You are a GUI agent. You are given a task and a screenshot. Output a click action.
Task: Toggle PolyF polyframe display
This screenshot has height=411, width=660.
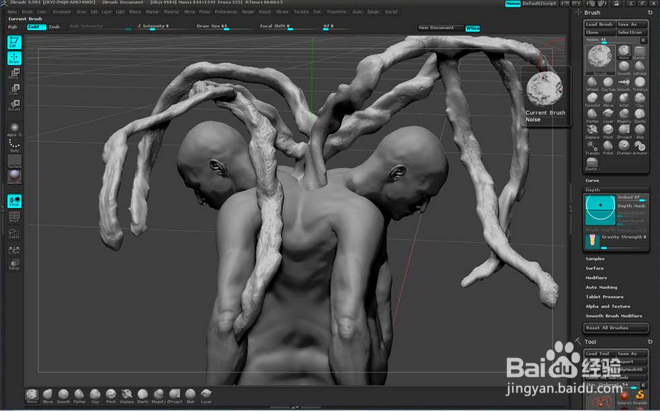point(14,217)
